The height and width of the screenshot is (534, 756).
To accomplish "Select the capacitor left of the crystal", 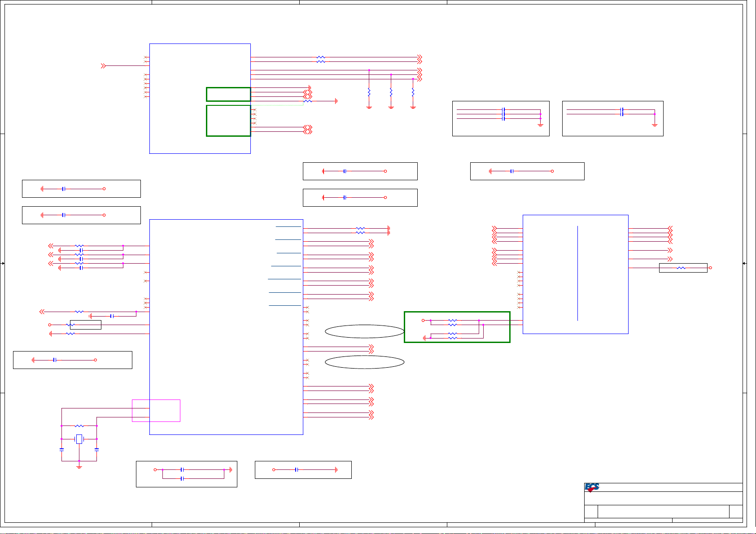I will click(x=61, y=448).
